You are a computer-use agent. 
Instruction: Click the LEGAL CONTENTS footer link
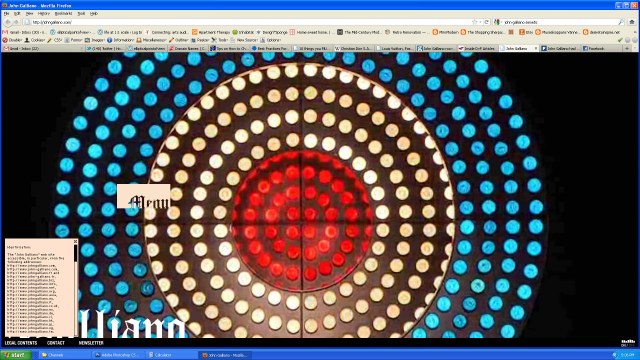pos(21,343)
